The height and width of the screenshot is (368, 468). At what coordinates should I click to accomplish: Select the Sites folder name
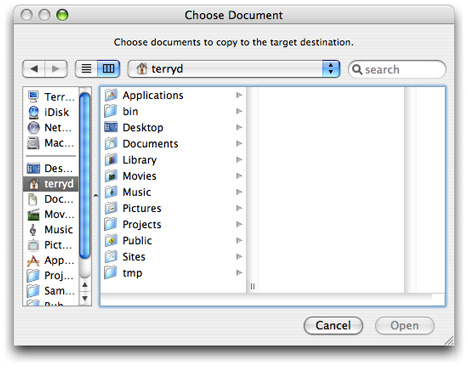point(134,257)
